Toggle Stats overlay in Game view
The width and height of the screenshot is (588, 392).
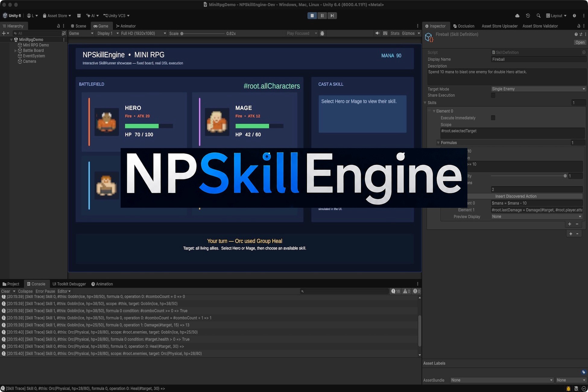click(x=395, y=33)
